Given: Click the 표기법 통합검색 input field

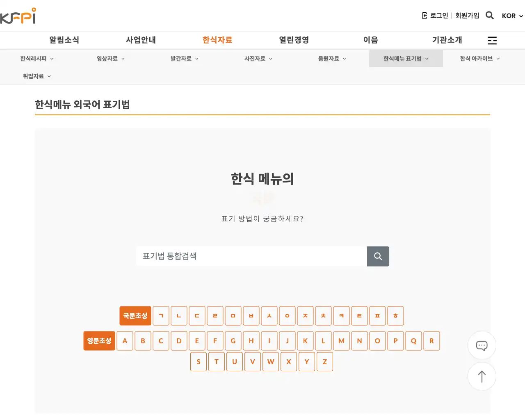Looking at the screenshot, I should tap(250, 256).
